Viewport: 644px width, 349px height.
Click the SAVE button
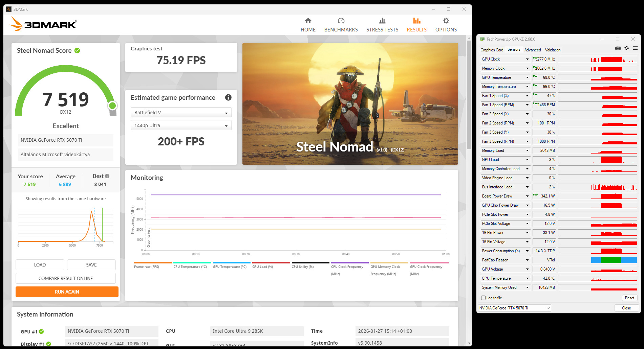[x=91, y=265]
